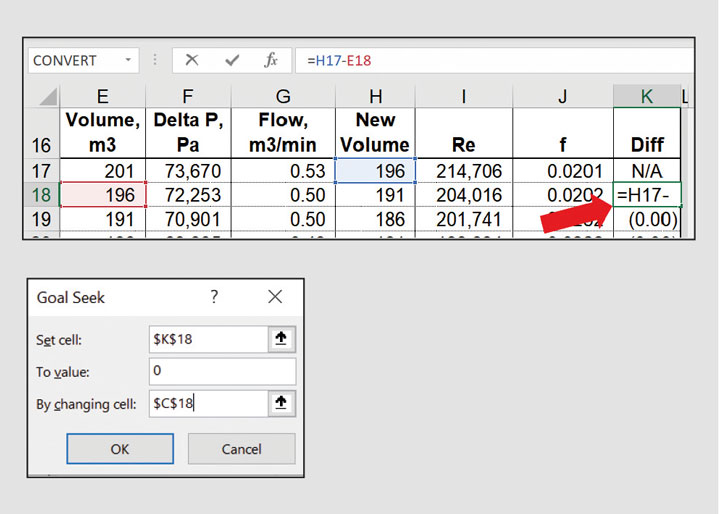Screen dimensions: 720x514
Task: Click the Enter checkmark icon in formula bar
Action: (232, 61)
